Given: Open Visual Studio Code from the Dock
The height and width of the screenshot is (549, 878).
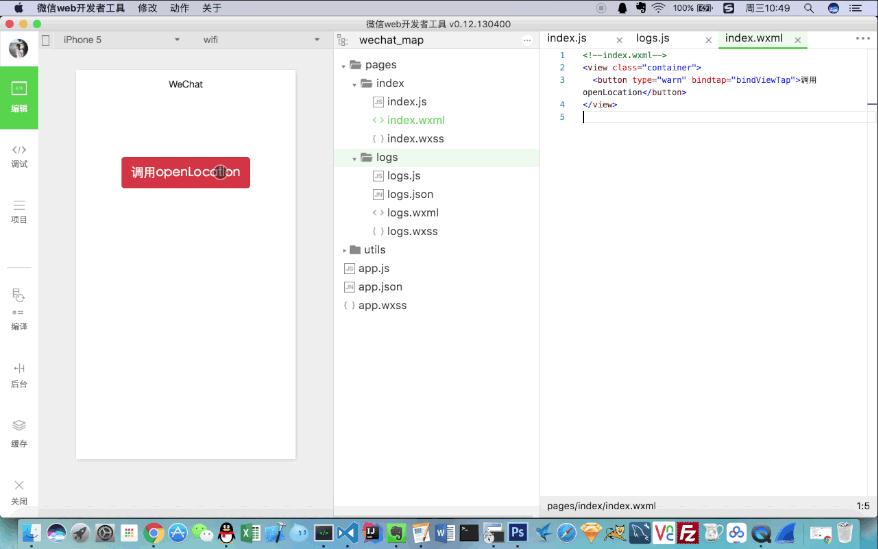Looking at the screenshot, I should (x=348, y=533).
